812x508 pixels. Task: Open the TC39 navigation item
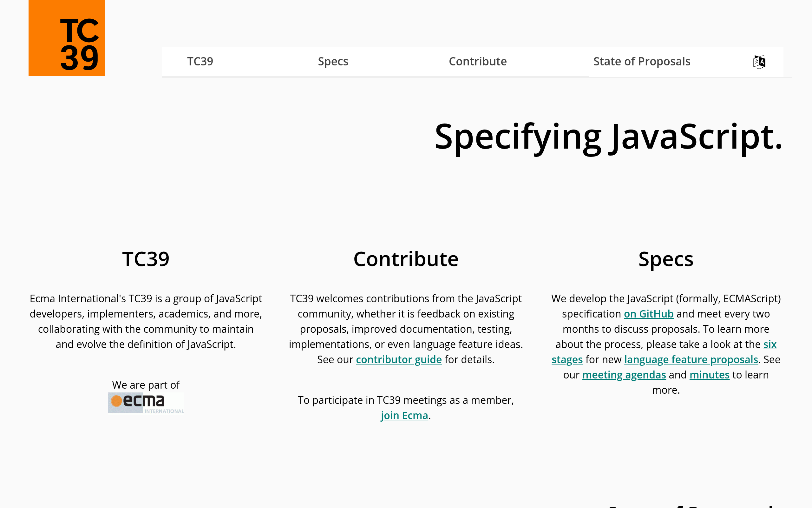pos(200,62)
